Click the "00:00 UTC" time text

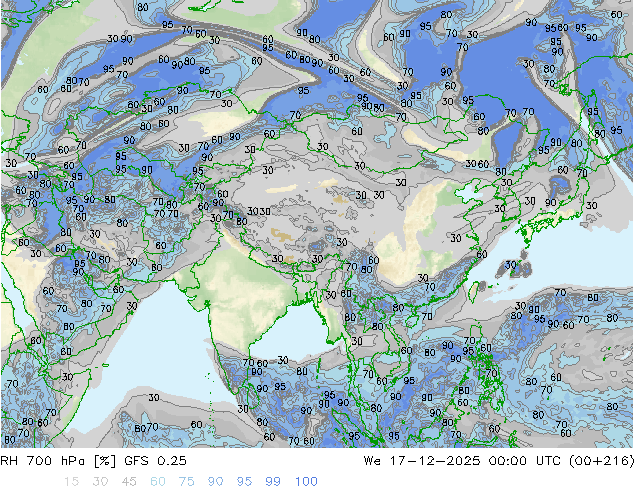[524, 461]
